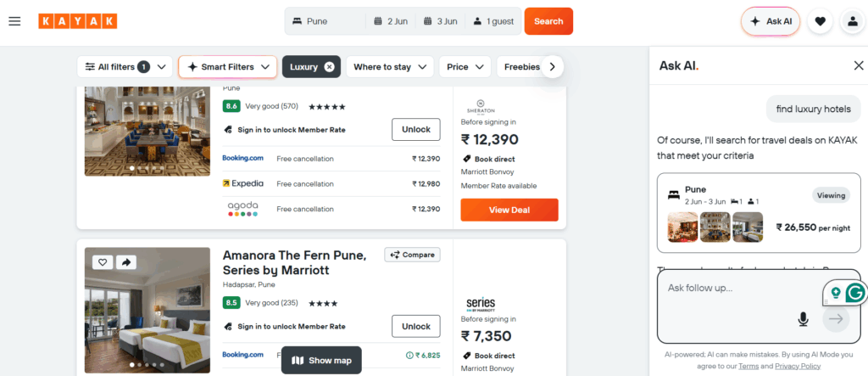This screenshot has height=376, width=868.
Task: Open the Privacy Policy link
Action: [798, 366]
